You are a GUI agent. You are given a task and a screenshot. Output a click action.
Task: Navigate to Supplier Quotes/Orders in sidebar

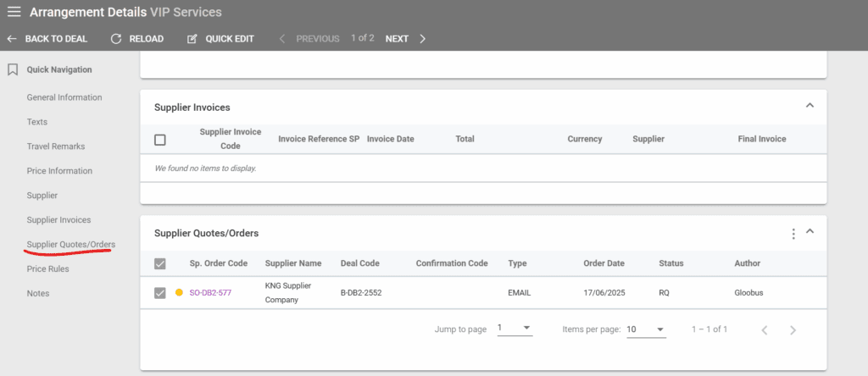tap(71, 245)
